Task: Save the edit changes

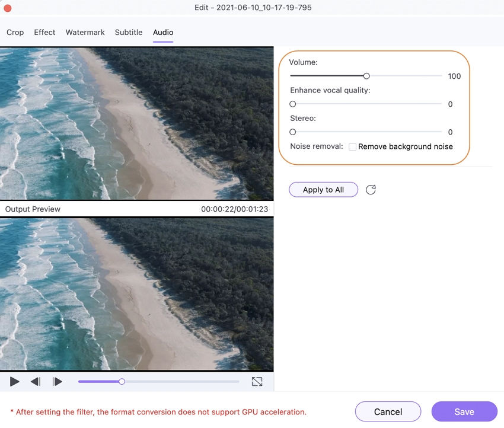Action: tap(464, 411)
